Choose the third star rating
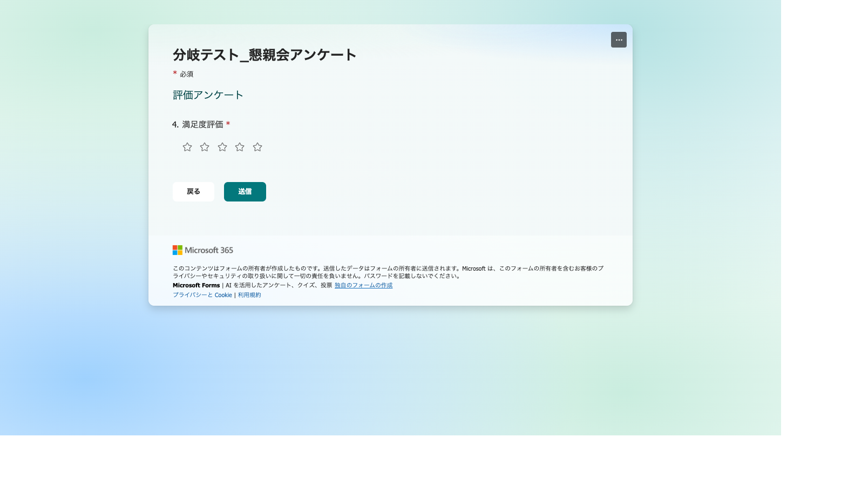Image resolution: width=868 pixels, height=484 pixels. tap(222, 147)
